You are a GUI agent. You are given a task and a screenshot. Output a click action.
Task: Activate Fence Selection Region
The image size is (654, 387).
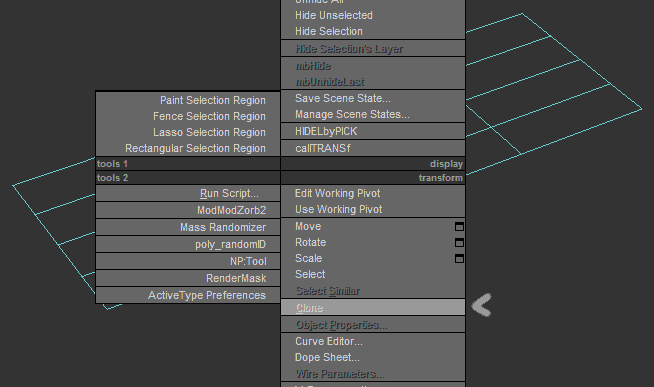point(188,116)
